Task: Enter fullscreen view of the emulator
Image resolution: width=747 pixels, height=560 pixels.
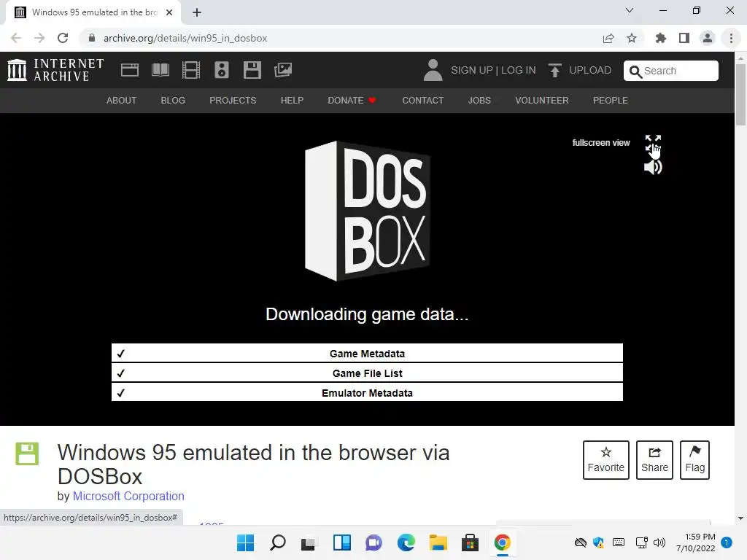Action: [x=653, y=142]
